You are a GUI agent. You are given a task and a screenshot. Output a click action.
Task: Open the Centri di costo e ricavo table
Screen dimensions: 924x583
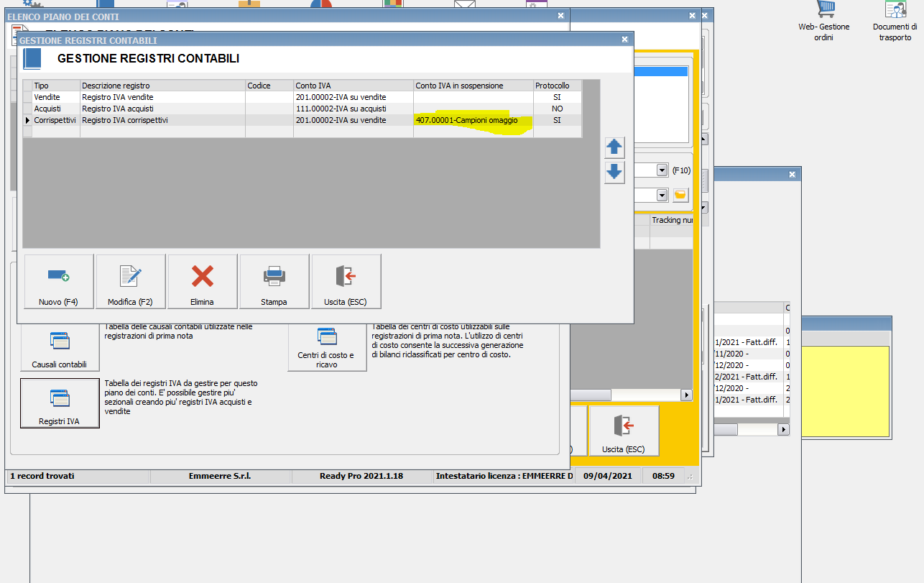pyautogui.click(x=327, y=346)
